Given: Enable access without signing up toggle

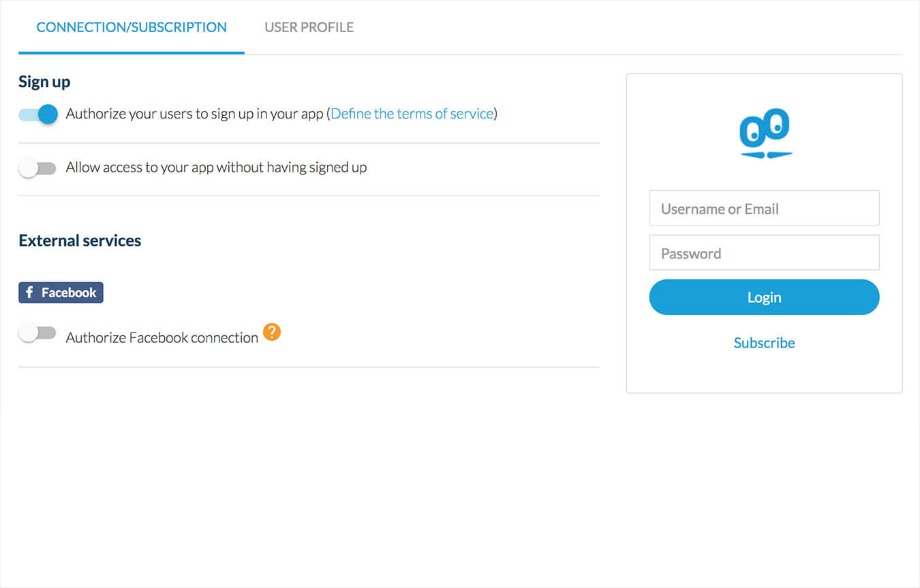Looking at the screenshot, I should (37, 168).
